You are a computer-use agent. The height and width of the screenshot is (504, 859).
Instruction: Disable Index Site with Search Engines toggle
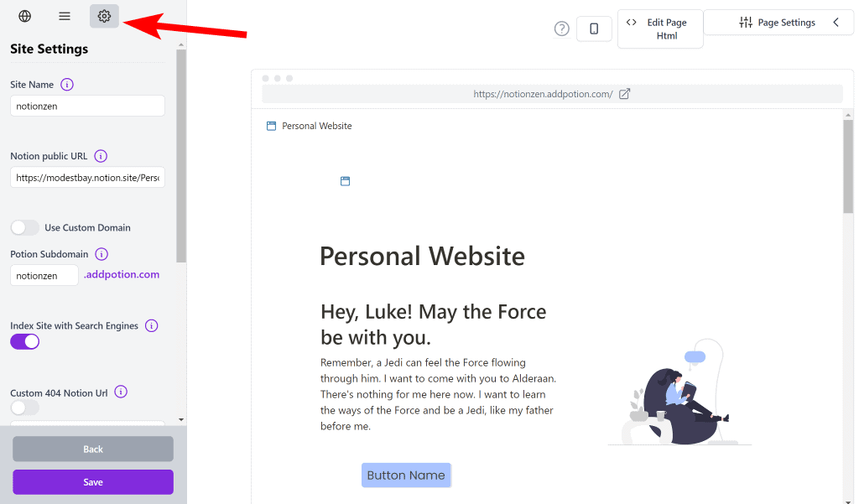(25, 341)
